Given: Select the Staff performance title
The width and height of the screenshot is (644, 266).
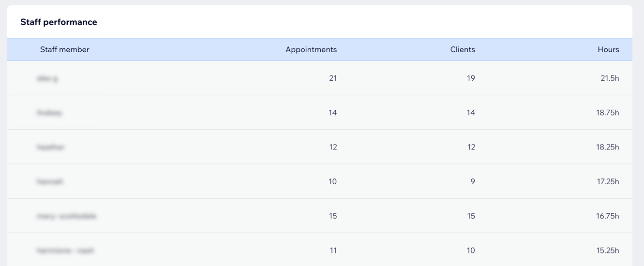Looking at the screenshot, I should pyautogui.click(x=59, y=22).
